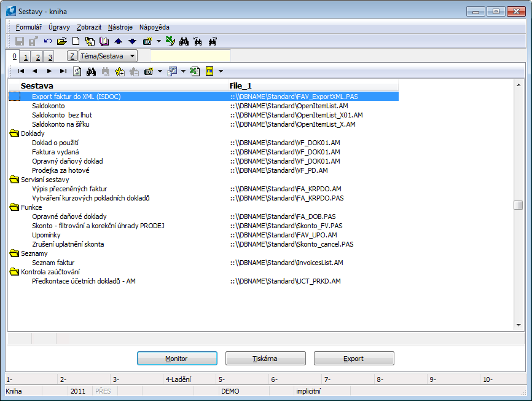The width and height of the screenshot is (532, 401).
Task: Click the vertical scrollbar thumb
Action: point(518,205)
